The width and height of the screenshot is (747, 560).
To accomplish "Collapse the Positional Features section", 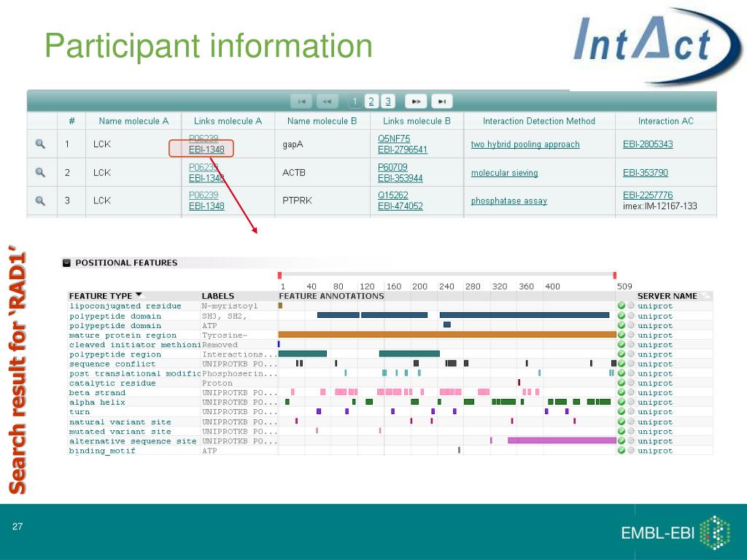I will [x=66, y=262].
